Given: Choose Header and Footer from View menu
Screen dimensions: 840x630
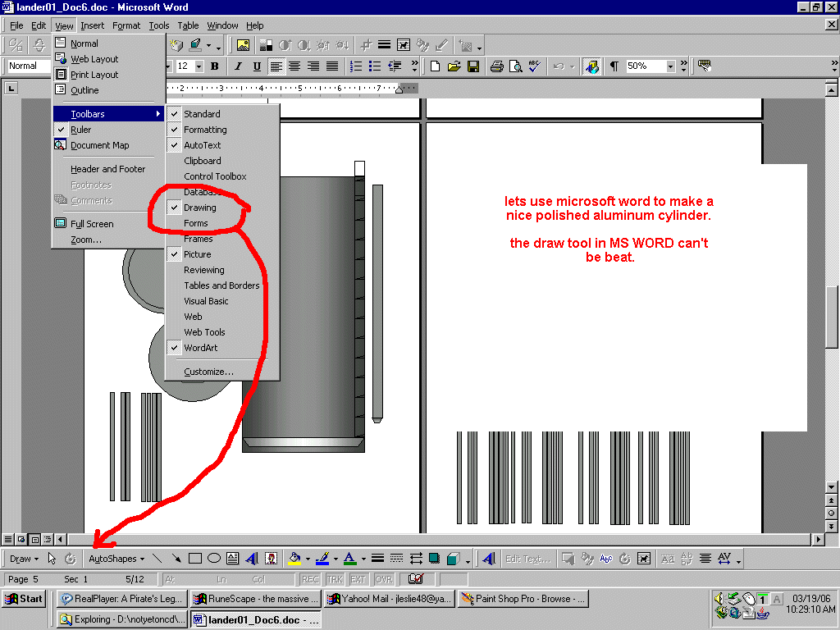Looking at the screenshot, I should [x=108, y=169].
